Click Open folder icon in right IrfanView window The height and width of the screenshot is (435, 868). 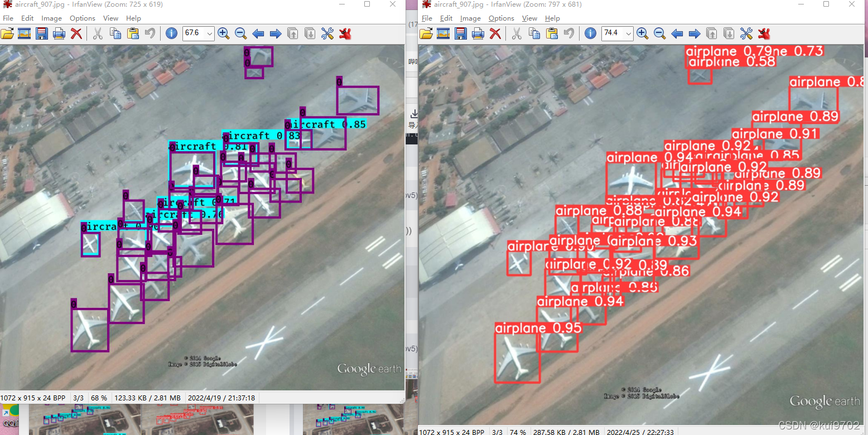point(426,33)
